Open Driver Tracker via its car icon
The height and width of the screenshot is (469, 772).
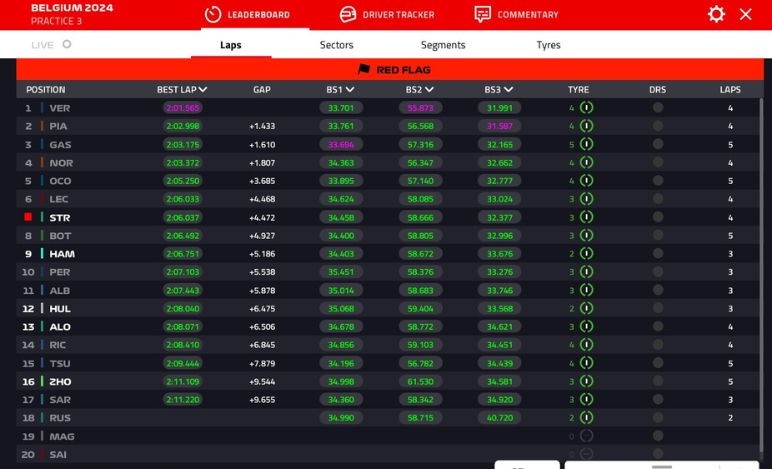[348, 14]
